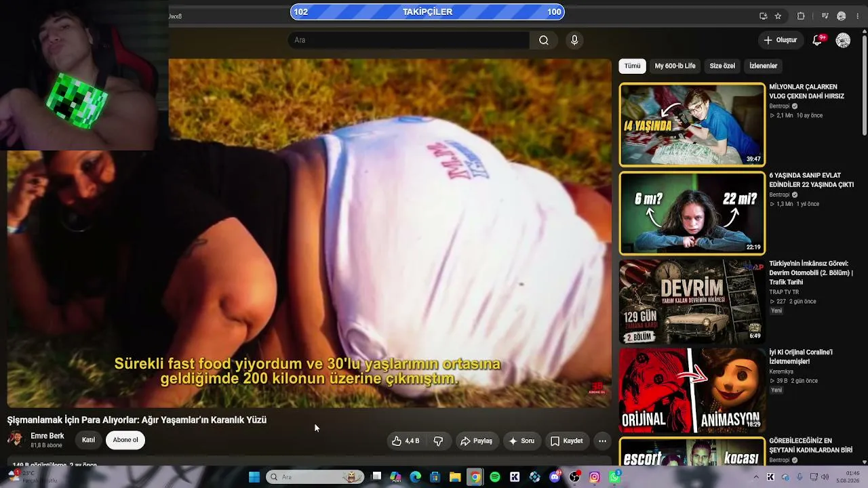Click the Oluştur create button
Viewport: 868px width, 488px height.
[780, 40]
